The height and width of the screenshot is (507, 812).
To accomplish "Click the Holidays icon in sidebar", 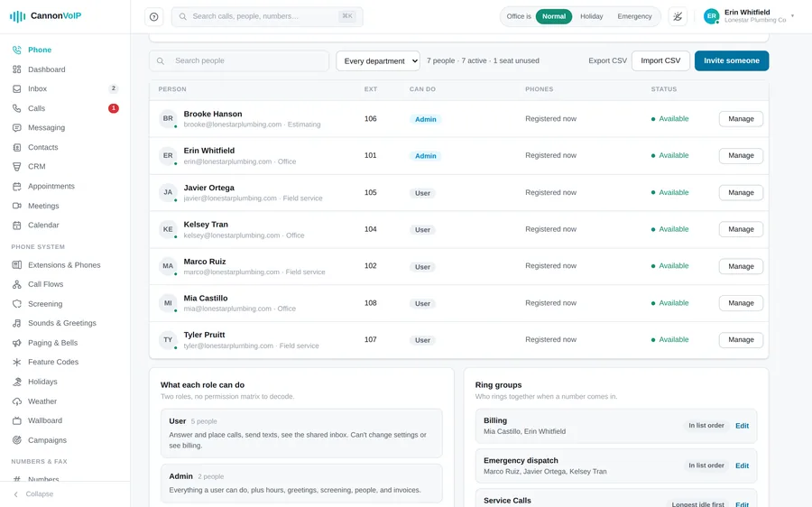I will coord(17,382).
